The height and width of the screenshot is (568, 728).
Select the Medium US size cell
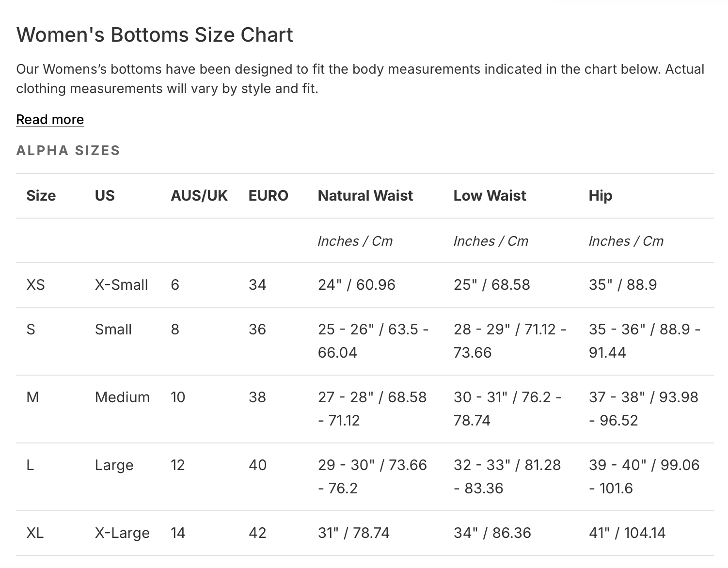(122, 397)
